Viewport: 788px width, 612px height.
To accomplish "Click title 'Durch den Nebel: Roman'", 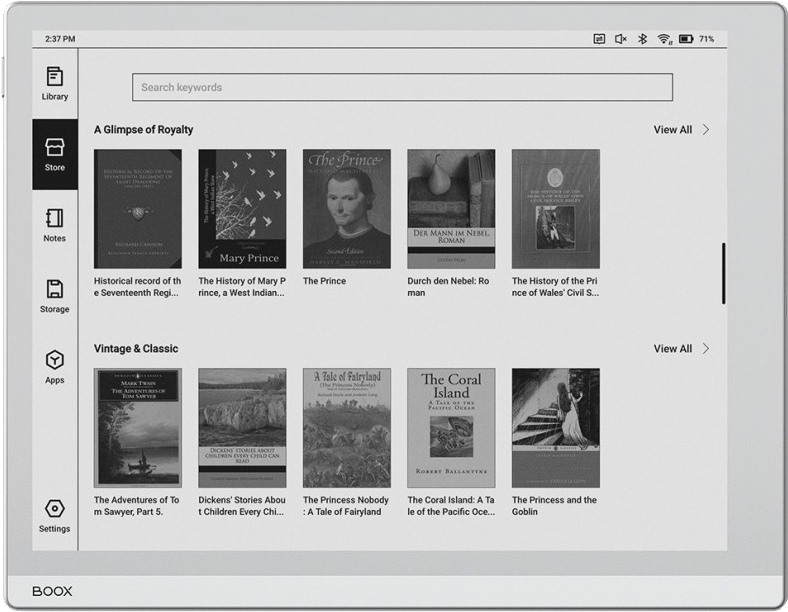I will (x=448, y=287).
